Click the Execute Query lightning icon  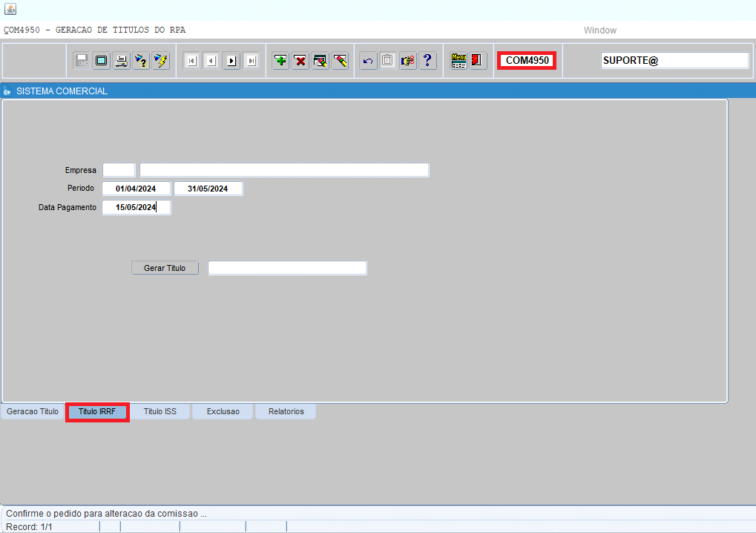pos(161,61)
